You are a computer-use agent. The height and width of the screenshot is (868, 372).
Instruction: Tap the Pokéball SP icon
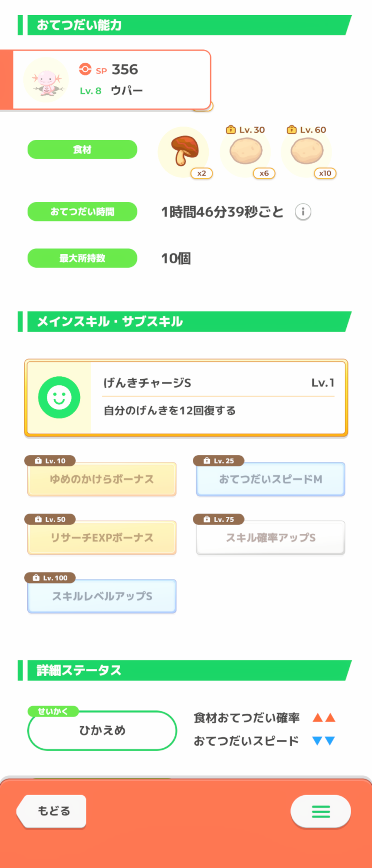point(85,69)
